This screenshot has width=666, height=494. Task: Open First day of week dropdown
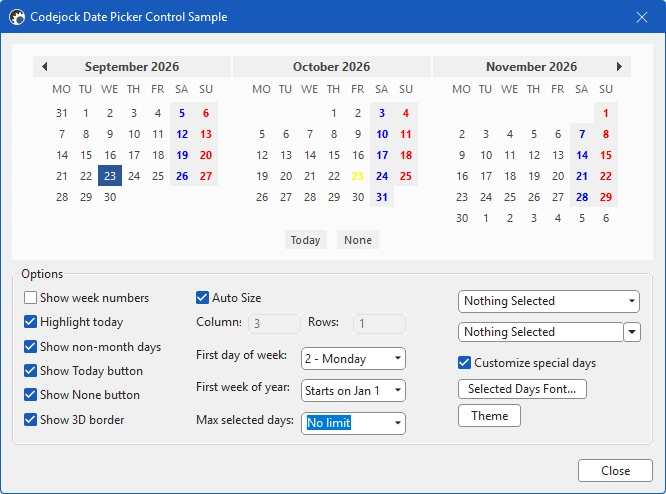coord(353,359)
